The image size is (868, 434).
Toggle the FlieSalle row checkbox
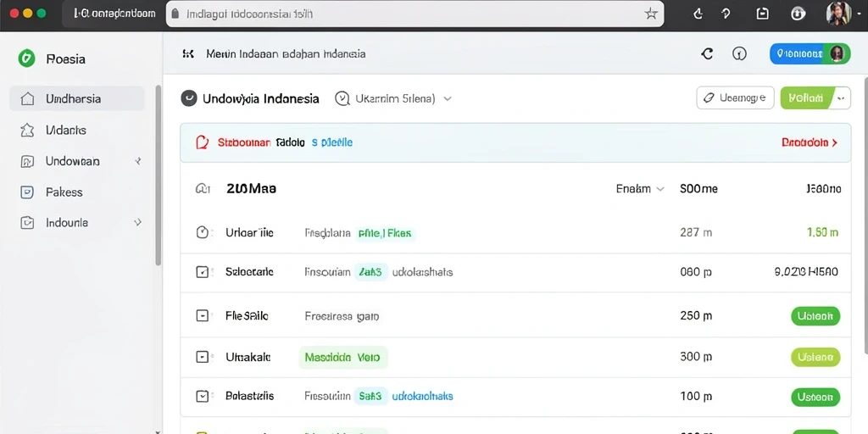203,316
